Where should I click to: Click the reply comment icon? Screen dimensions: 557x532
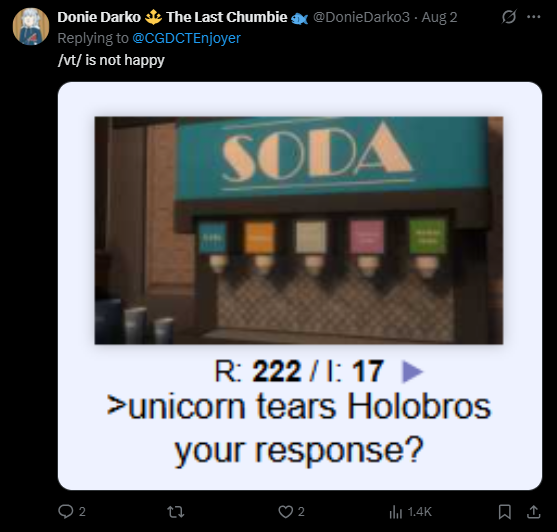pos(66,511)
